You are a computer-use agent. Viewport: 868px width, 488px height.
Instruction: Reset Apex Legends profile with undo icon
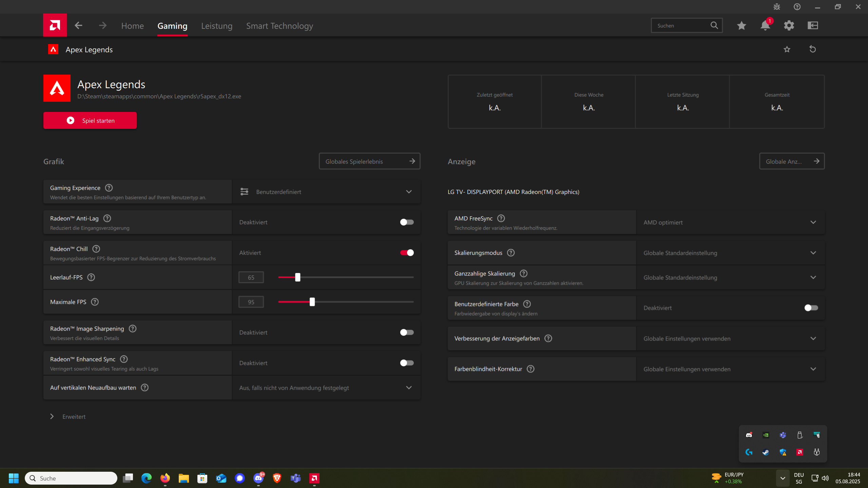(x=813, y=49)
